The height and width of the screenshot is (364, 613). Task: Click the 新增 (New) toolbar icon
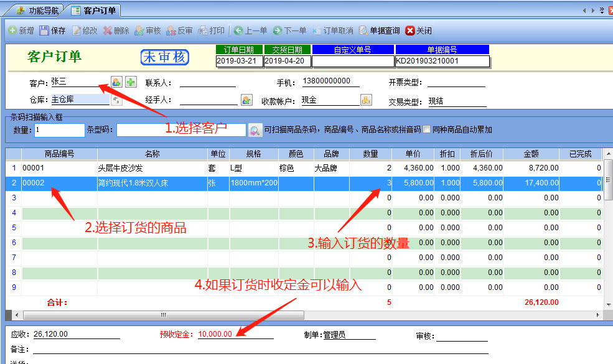coord(21,30)
